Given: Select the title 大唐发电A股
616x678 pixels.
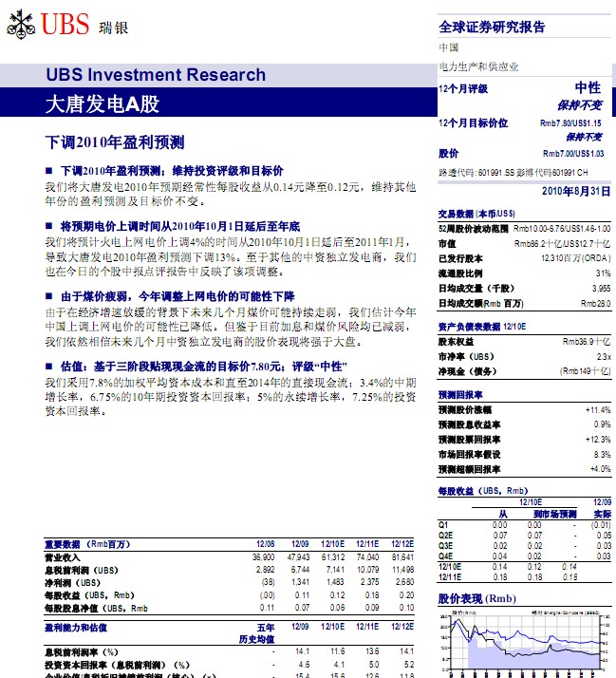Looking at the screenshot, I should 103,104.
